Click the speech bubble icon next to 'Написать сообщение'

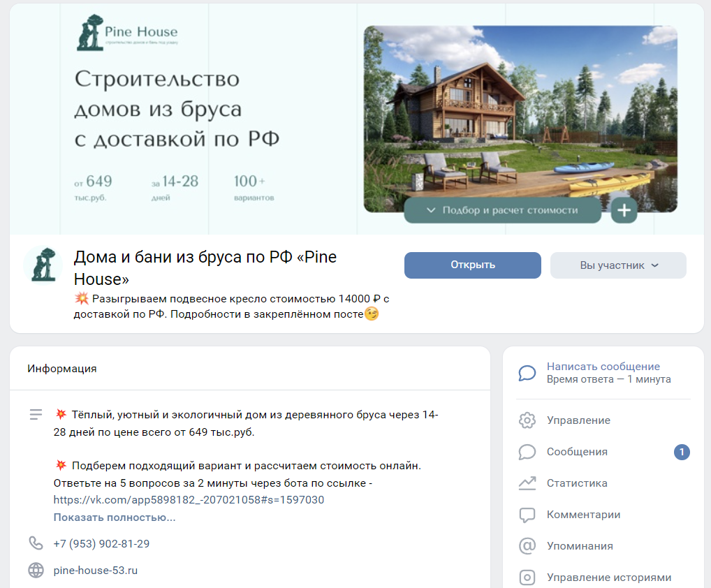click(527, 373)
